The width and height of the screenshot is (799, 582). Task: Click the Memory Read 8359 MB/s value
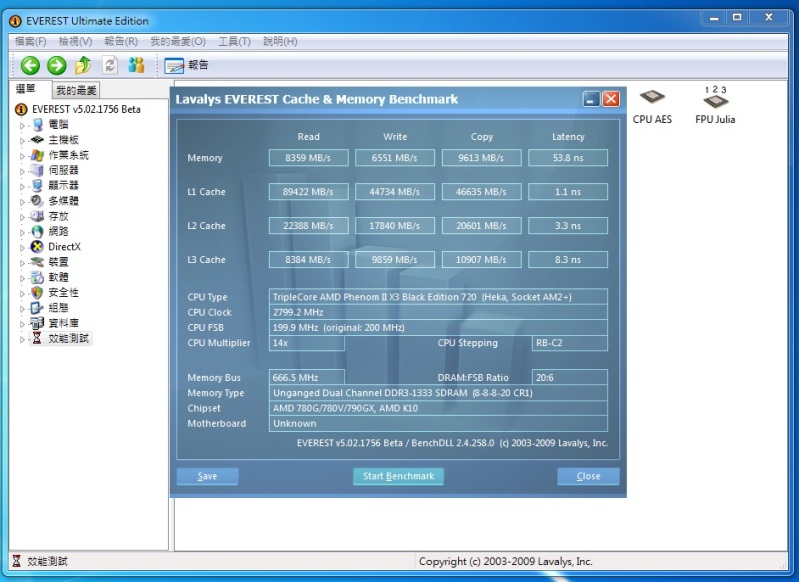[x=308, y=158]
